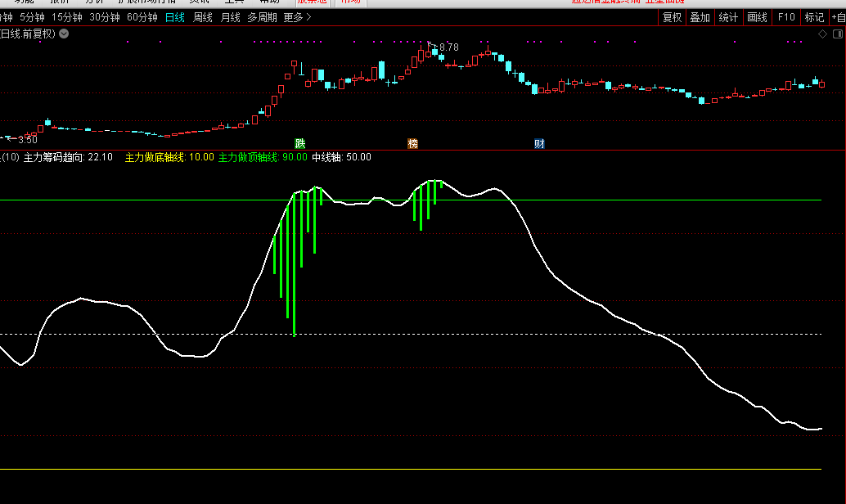Switch to the 周线 weekly period
846x504 pixels.
click(x=203, y=17)
